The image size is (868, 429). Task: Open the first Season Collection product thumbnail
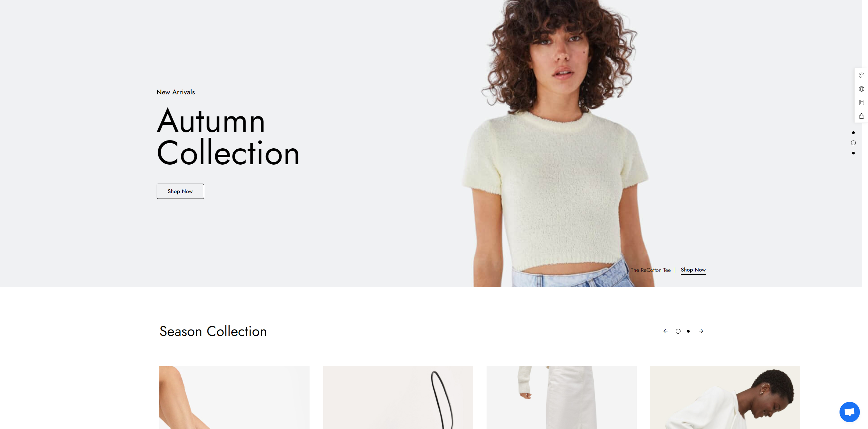tap(234, 397)
